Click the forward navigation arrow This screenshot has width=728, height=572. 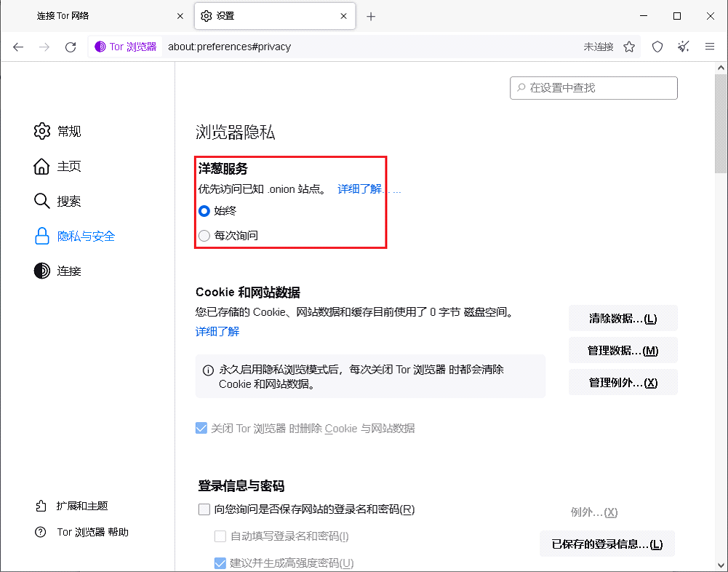click(x=44, y=47)
